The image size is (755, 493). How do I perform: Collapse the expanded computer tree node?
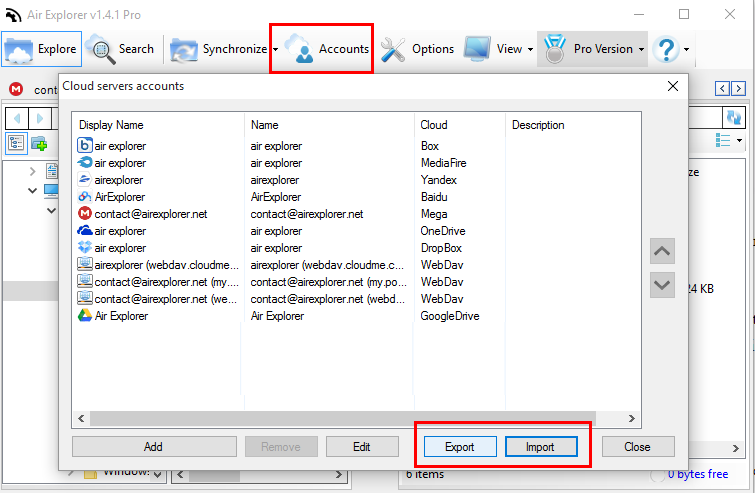coord(32,191)
